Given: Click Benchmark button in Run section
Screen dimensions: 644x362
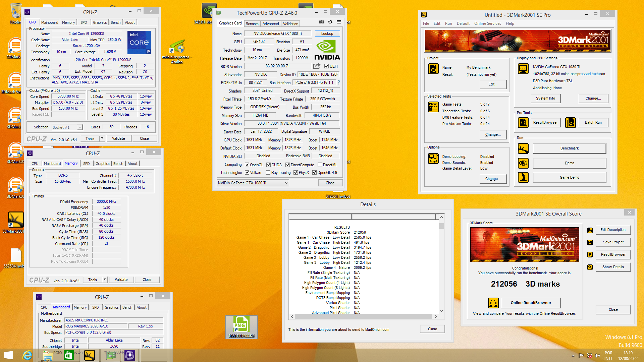Looking at the screenshot, I should (569, 148).
